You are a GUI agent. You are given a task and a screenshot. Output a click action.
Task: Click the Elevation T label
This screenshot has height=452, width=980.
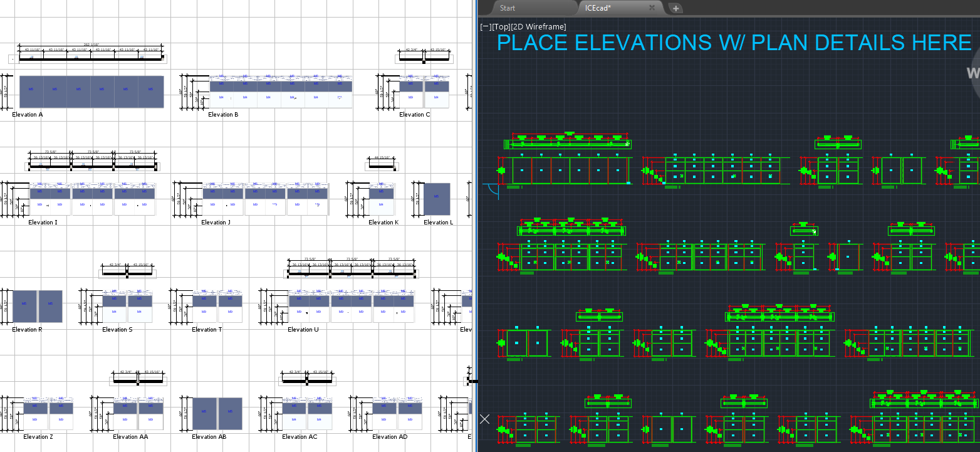pyautogui.click(x=207, y=330)
